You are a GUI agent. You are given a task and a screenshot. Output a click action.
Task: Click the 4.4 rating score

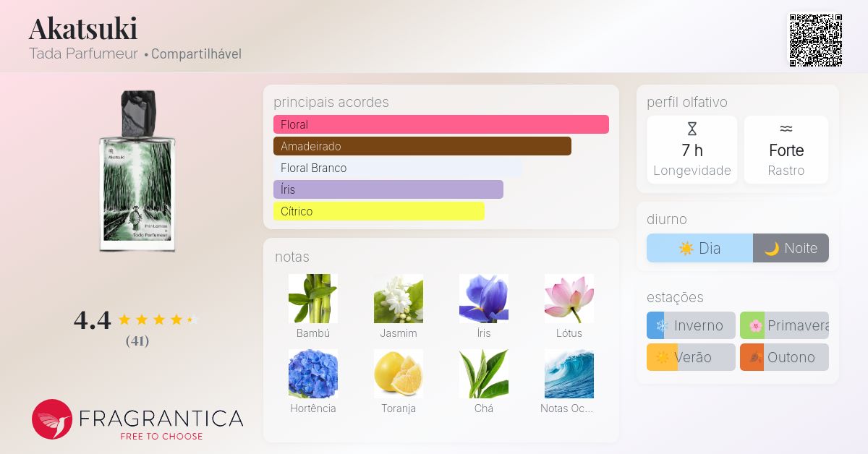pyautogui.click(x=93, y=320)
